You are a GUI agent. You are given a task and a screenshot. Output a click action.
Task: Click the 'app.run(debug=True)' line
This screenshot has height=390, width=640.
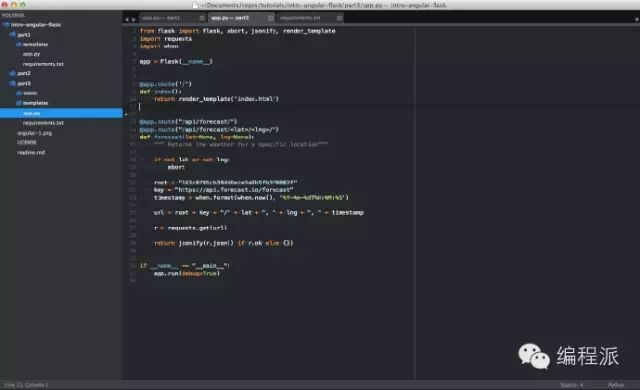(187, 273)
